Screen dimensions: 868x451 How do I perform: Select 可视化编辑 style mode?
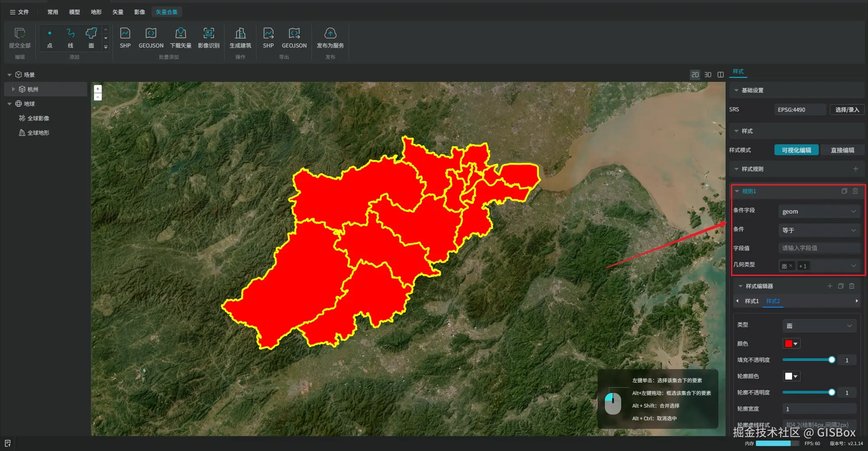click(x=797, y=150)
